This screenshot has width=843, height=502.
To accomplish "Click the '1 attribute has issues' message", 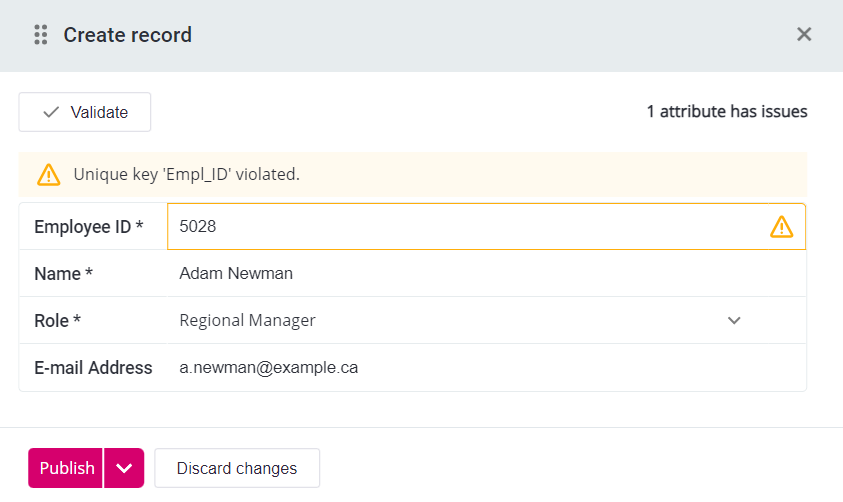I will [x=726, y=112].
